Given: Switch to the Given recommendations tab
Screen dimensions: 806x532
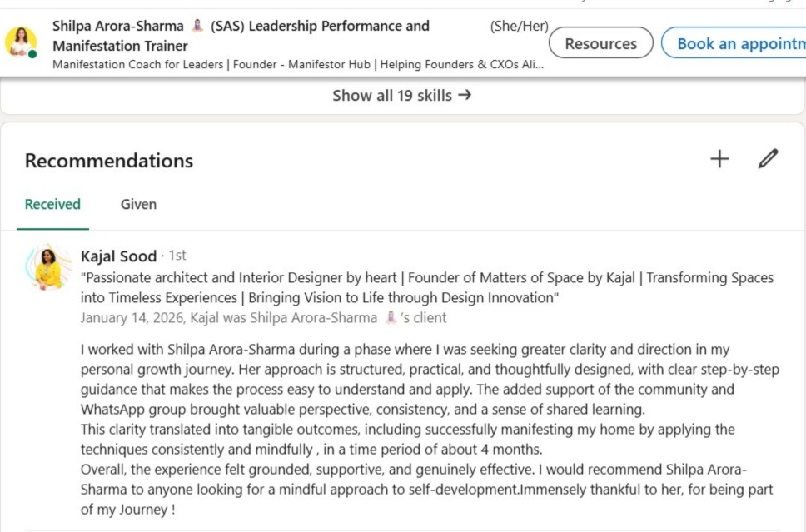Looking at the screenshot, I should coord(138,204).
